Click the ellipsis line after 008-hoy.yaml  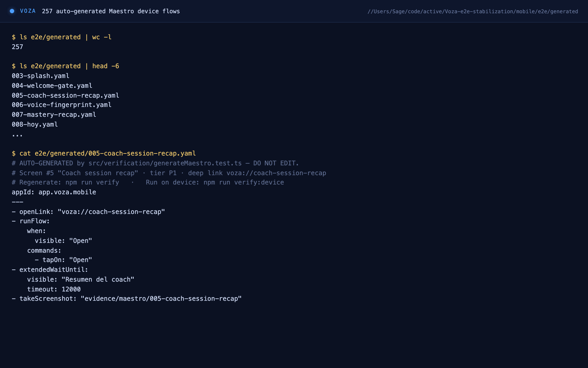(17, 135)
